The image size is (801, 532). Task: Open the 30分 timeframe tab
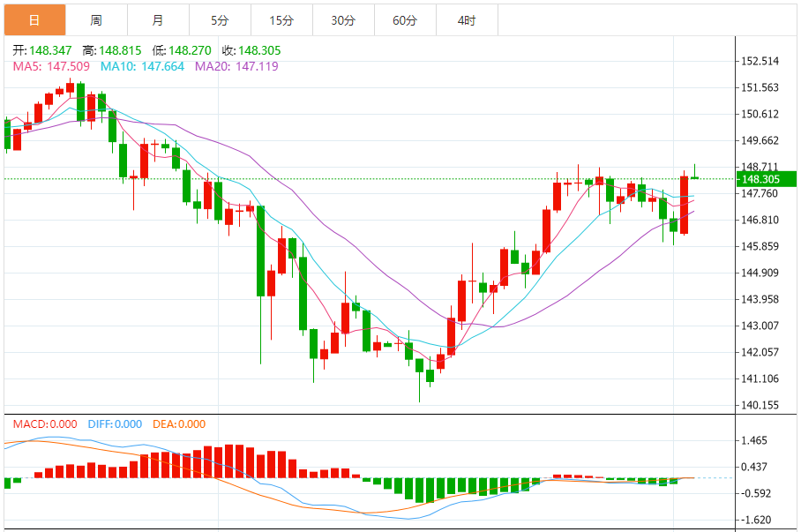(x=344, y=20)
